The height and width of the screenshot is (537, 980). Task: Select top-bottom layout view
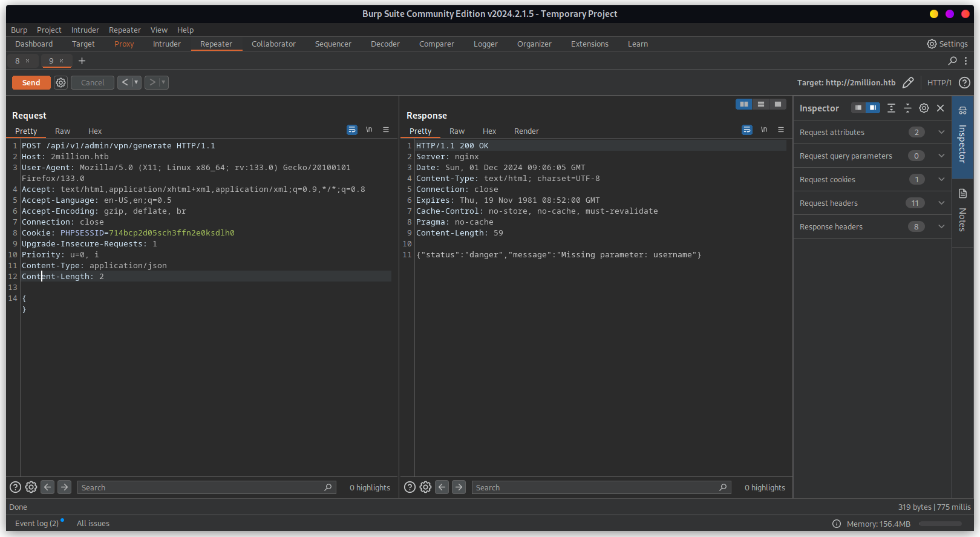tap(760, 104)
